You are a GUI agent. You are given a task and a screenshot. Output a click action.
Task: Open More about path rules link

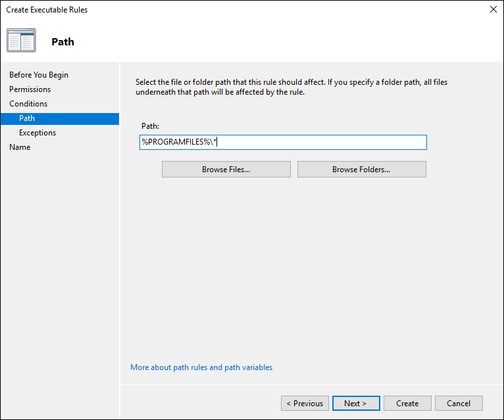tap(201, 367)
